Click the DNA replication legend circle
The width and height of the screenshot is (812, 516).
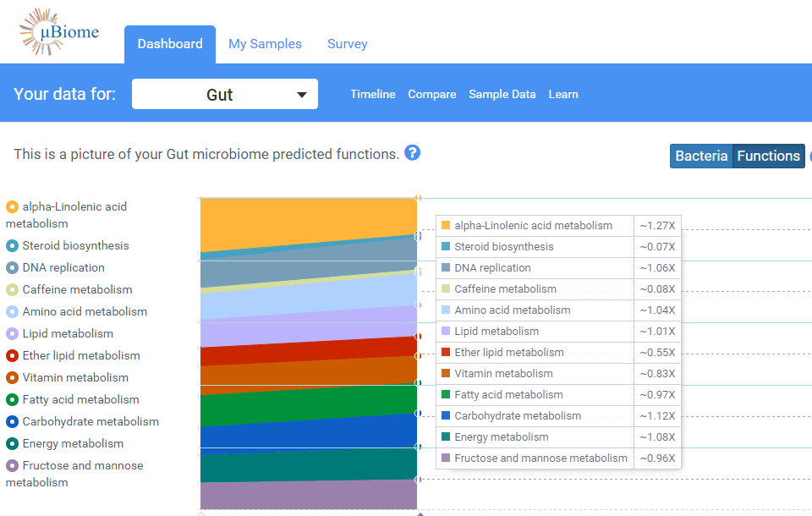[x=12, y=268]
